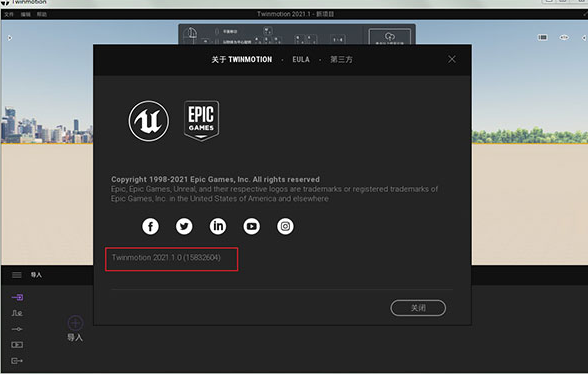Close the About dialog with X

point(452,59)
